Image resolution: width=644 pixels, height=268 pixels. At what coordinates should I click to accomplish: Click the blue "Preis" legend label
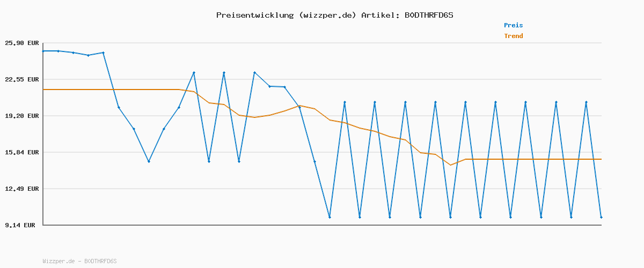pyautogui.click(x=513, y=25)
